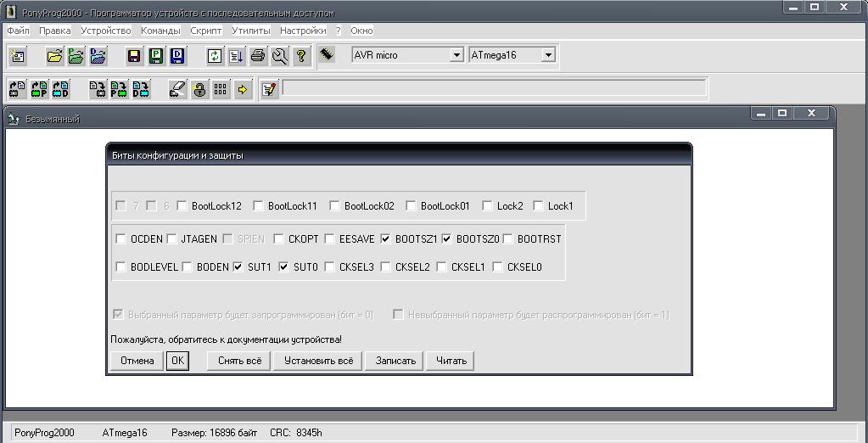Click the empty text field in second toolbar
Image resolution: width=868 pixels, height=443 pixels.
[493, 87]
